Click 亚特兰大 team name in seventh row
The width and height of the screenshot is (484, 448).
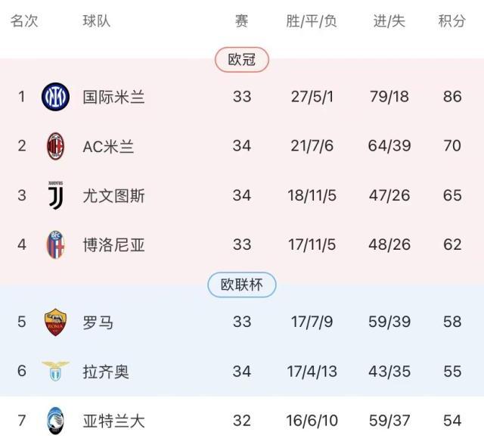pos(113,421)
